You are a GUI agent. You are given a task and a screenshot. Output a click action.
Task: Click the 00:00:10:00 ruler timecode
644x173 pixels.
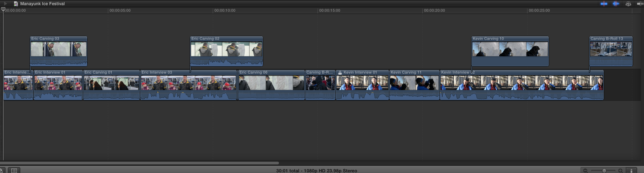pyautogui.click(x=225, y=10)
